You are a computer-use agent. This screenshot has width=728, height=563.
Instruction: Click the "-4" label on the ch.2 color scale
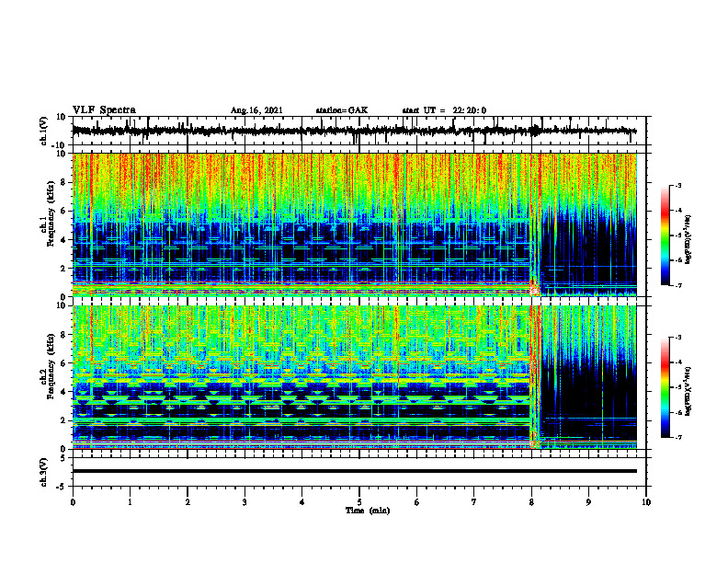[x=678, y=362]
